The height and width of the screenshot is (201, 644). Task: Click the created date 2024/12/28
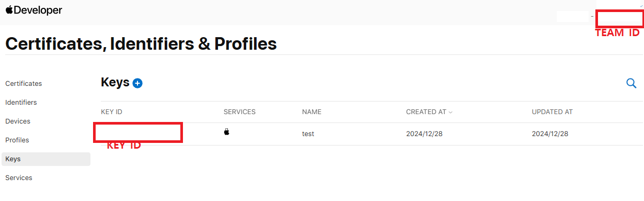pos(424,134)
